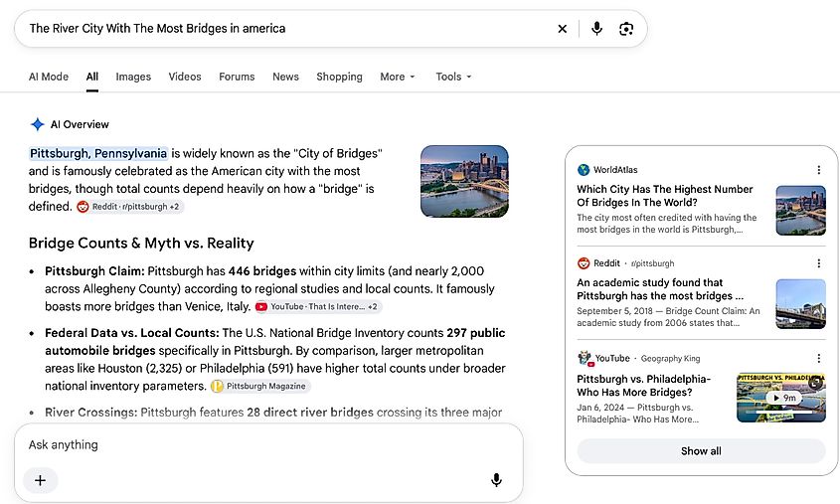This screenshot has width=840, height=504.
Task: Click the 'River Crossings:' bullet text
Action: pyautogui.click(x=91, y=413)
